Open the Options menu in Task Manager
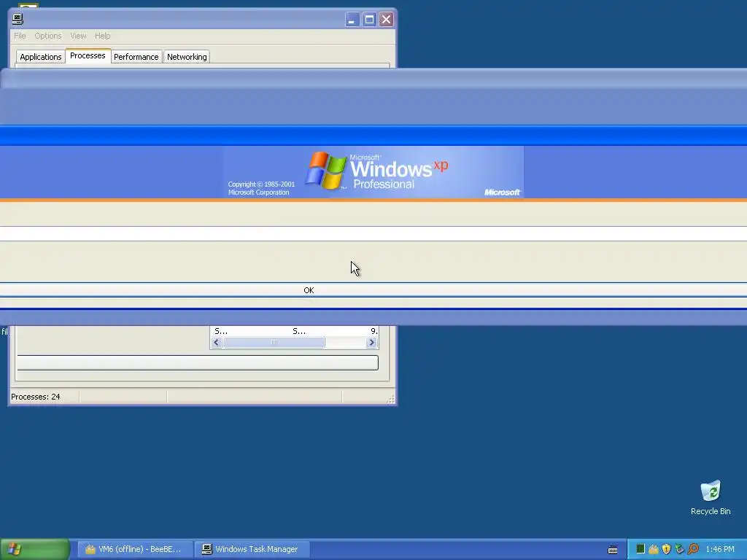 coord(47,36)
